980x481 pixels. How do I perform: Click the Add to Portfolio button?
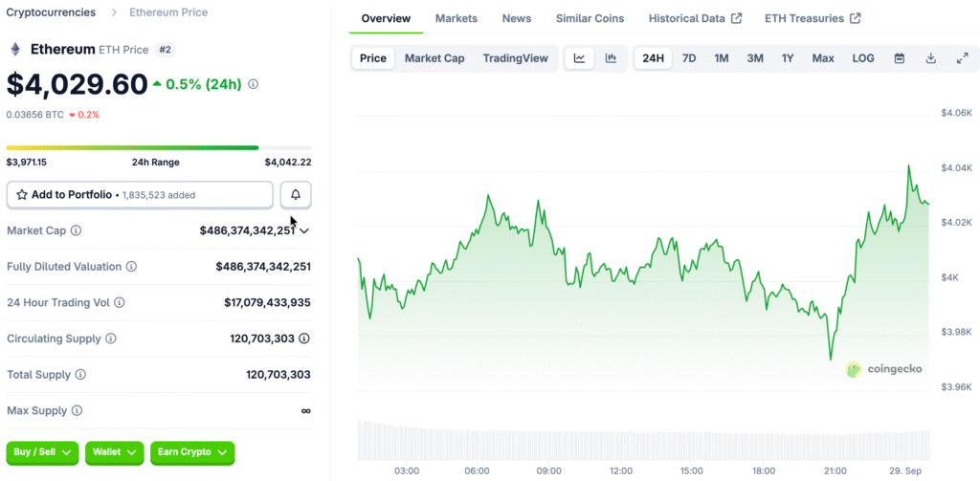tap(140, 195)
